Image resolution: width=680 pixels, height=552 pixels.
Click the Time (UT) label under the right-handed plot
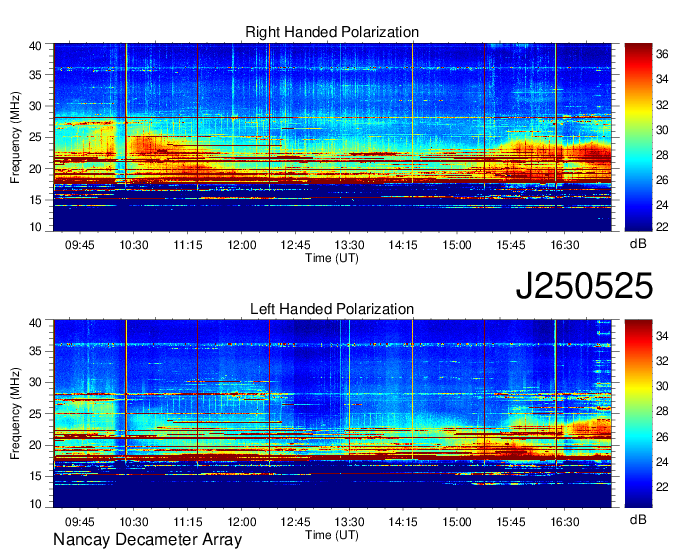pyautogui.click(x=332, y=258)
